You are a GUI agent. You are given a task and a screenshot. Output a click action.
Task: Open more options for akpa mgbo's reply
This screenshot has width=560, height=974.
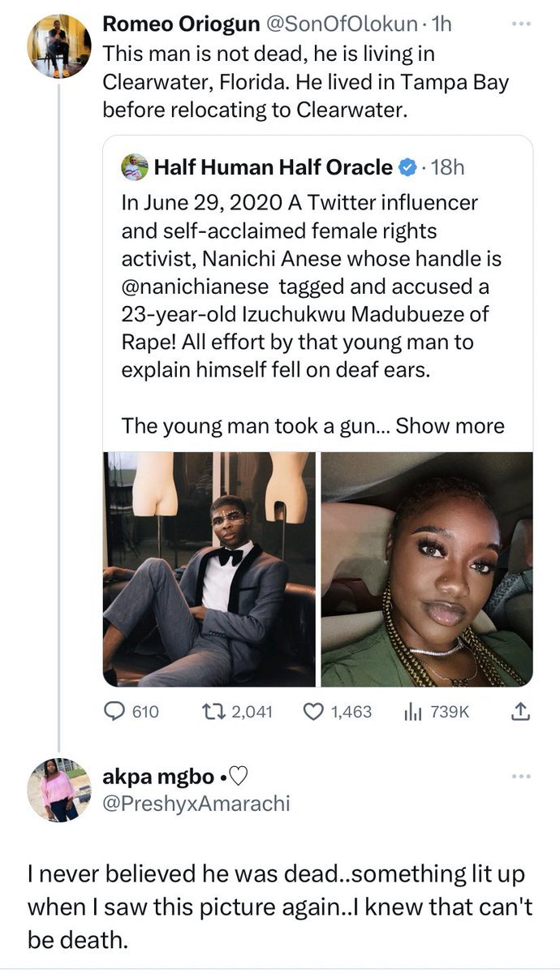click(x=520, y=778)
